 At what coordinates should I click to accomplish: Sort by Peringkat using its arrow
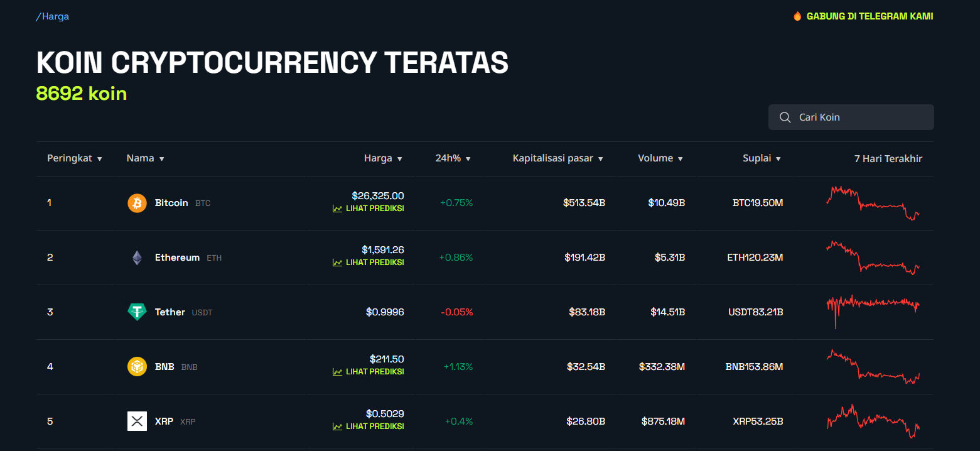99,159
